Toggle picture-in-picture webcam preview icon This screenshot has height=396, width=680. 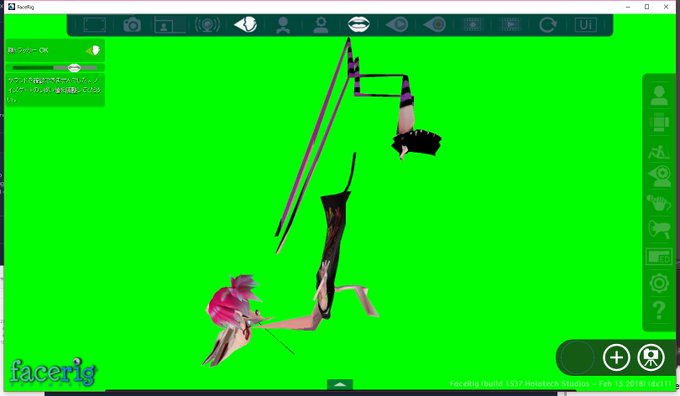coord(170,25)
